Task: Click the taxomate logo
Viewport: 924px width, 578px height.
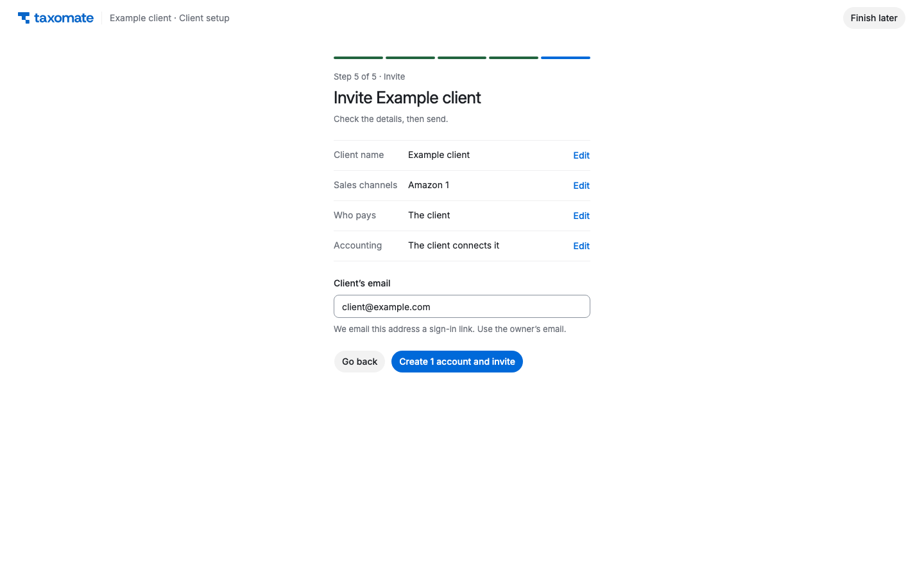Action: (56, 18)
